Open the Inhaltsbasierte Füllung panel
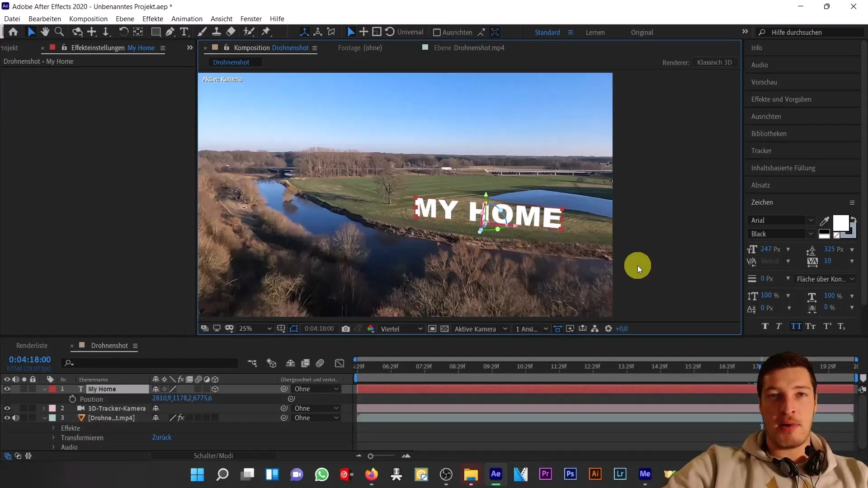 (783, 168)
